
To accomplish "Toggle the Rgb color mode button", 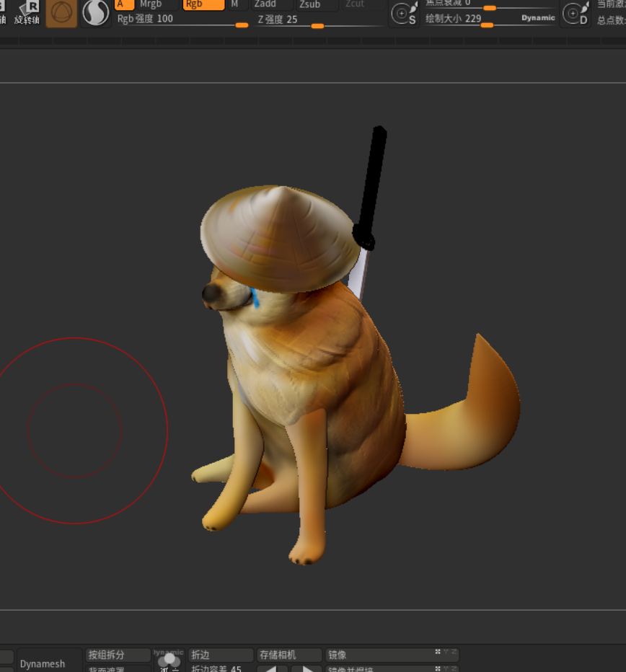I will pyautogui.click(x=203, y=4).
